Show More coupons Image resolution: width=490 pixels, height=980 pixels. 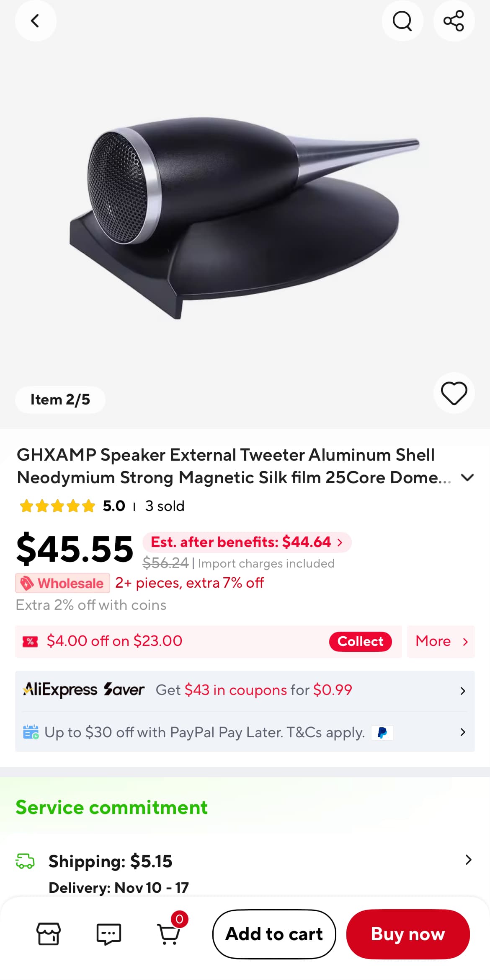(x=441, y=641)
